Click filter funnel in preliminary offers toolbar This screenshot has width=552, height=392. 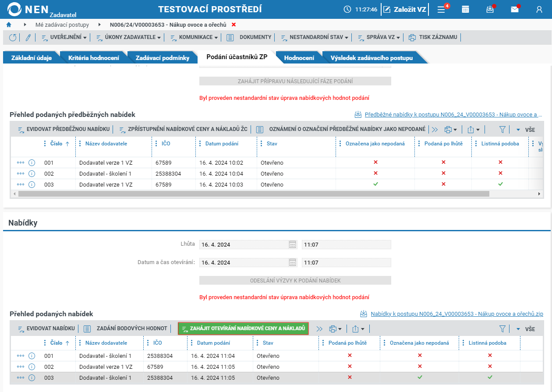click(502, 130)
